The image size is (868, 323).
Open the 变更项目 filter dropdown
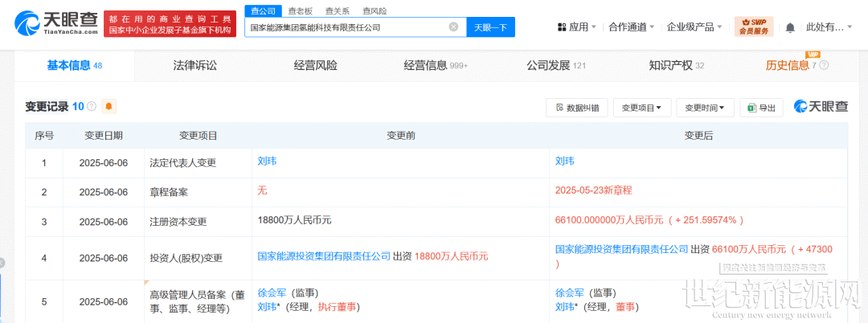point(642,108)
